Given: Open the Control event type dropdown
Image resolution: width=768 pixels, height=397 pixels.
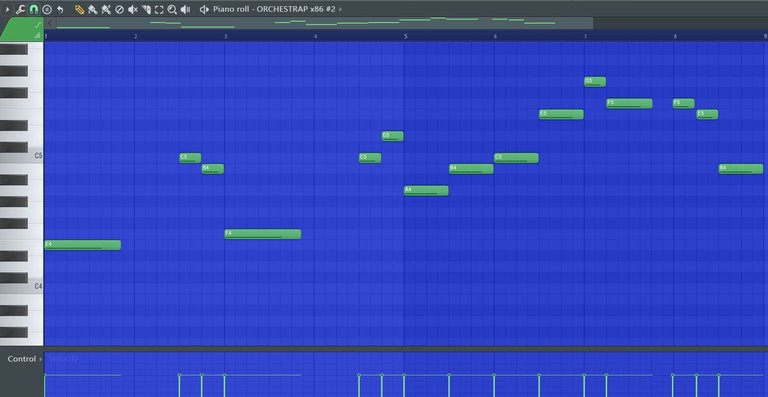Looking at the screenshot, I should coord(41,359).
